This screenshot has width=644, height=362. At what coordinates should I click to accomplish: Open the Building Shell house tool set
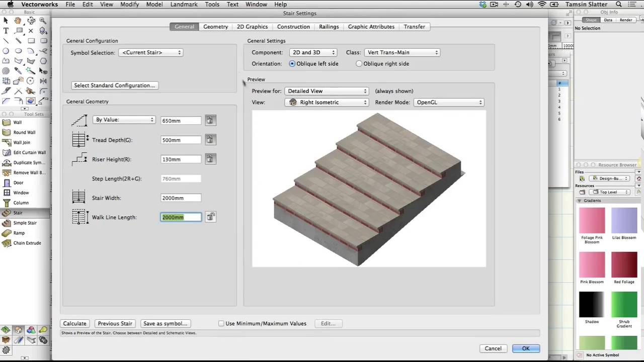tap(18, 330)
